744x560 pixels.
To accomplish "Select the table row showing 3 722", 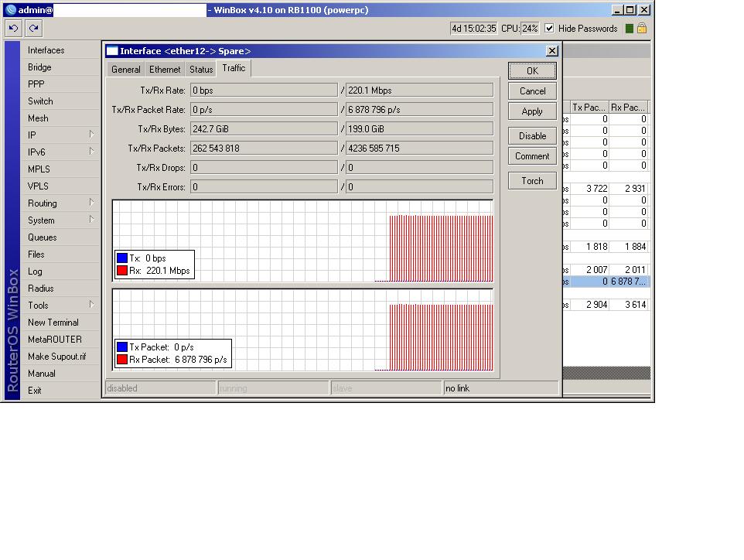I will tap(606, 189).
